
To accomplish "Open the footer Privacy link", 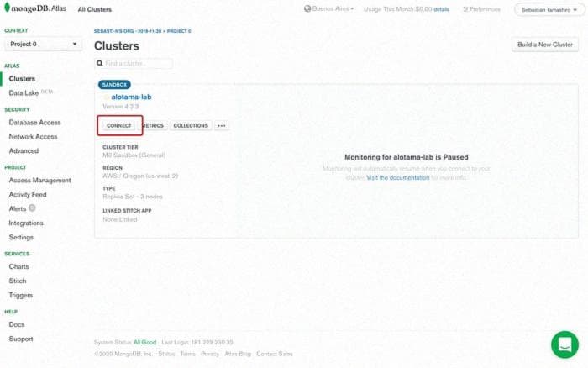I will coord(210,354).
